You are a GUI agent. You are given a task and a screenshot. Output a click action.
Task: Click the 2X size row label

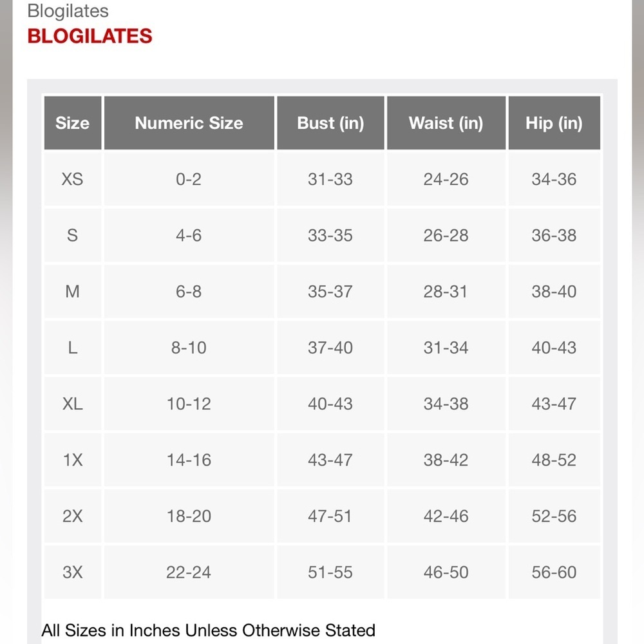73,516
